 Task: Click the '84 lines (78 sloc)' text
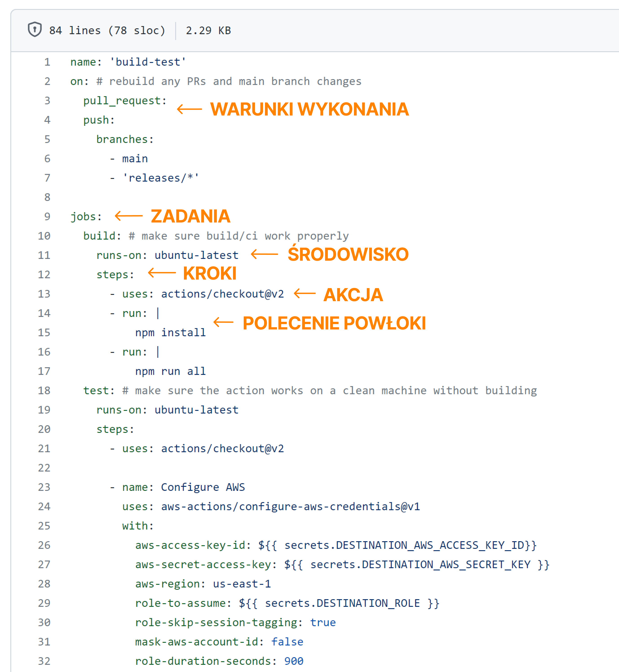107,31
